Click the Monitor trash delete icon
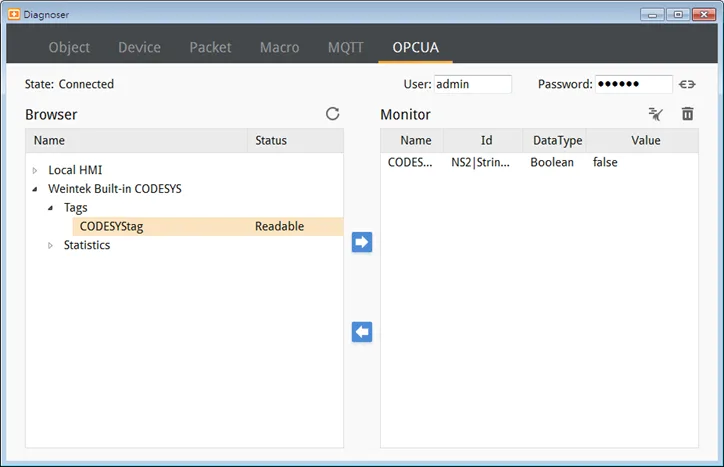The image size is (724, 467). pyautogui.click(x=688, y=114)
